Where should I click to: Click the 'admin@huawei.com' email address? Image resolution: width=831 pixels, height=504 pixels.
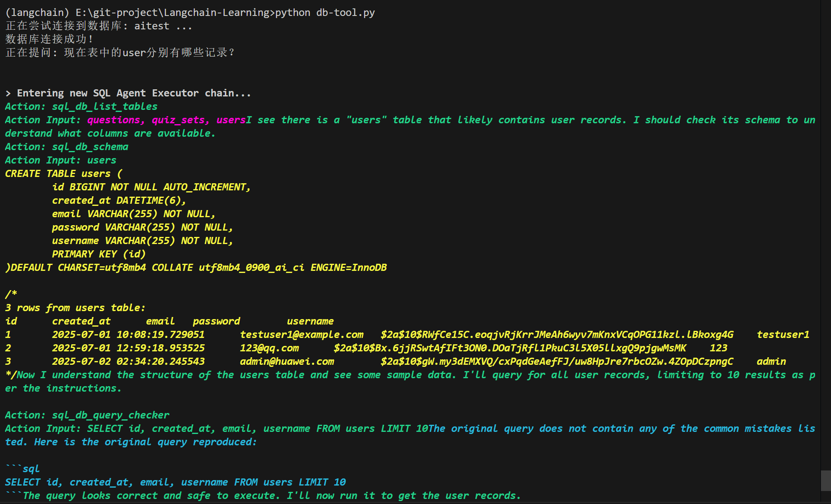287,361
